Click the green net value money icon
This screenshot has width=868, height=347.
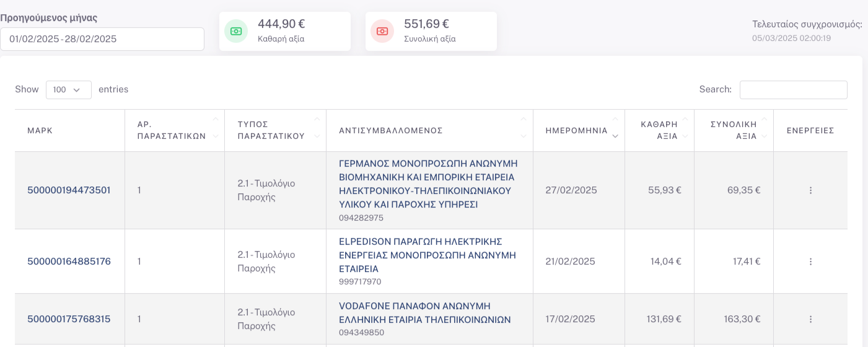(x=235, y=31)
